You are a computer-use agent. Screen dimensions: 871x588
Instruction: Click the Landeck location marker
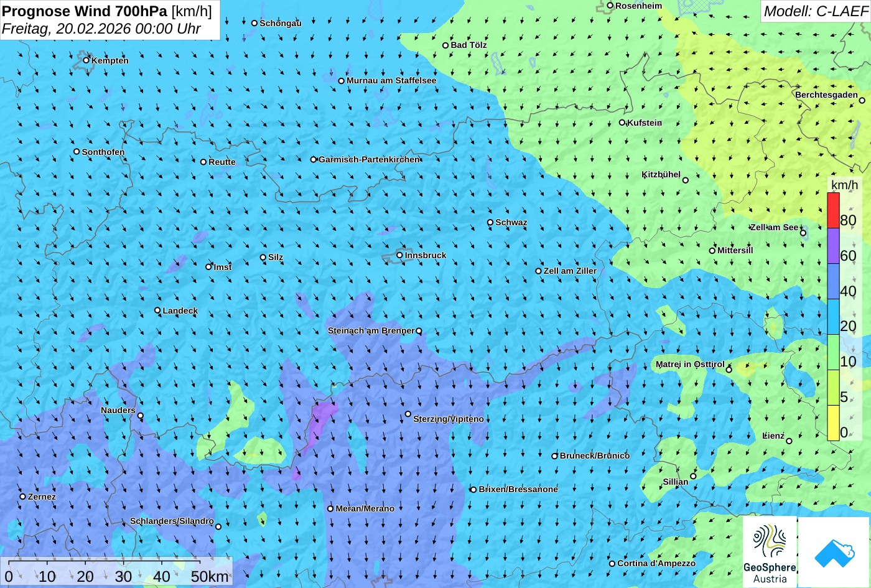click(157, 310)
